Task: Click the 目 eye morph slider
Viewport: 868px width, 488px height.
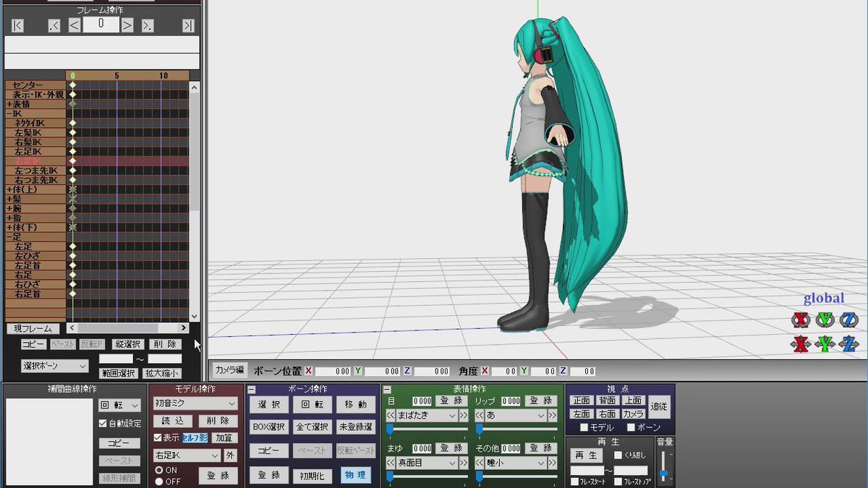Action: click(x=427, y=429)
